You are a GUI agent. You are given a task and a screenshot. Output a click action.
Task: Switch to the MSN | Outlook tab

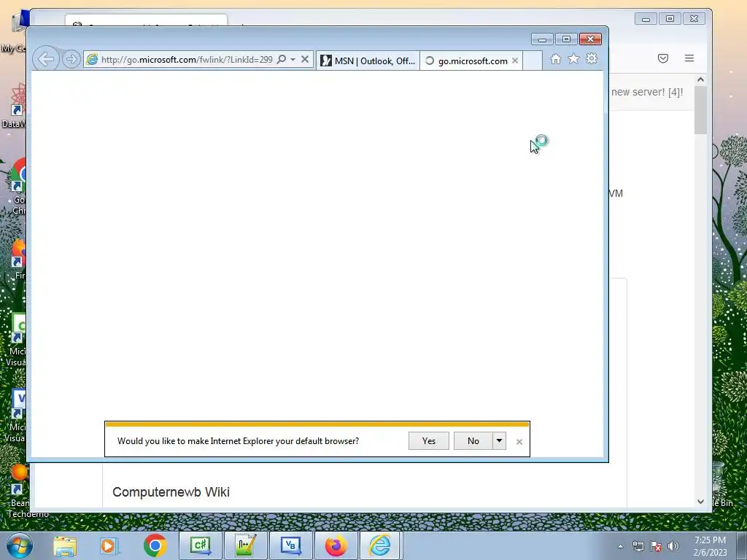(x=368, y=61)
